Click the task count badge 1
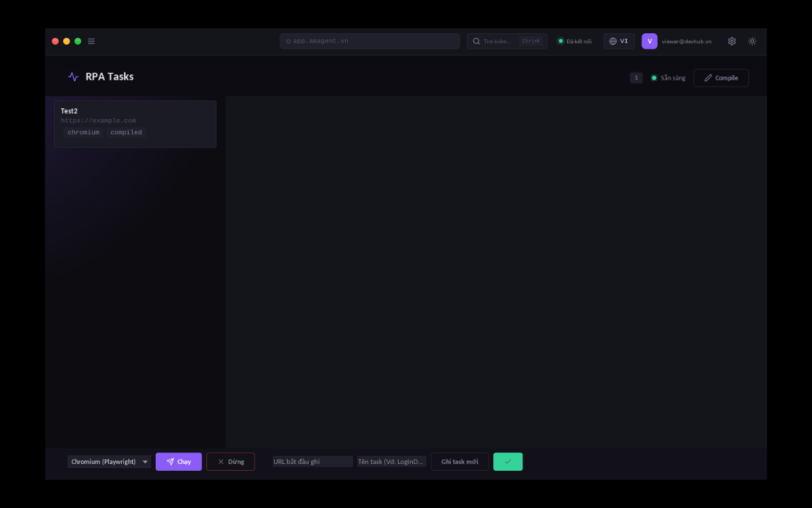812x508 pixels. click(x=636, y=78)
